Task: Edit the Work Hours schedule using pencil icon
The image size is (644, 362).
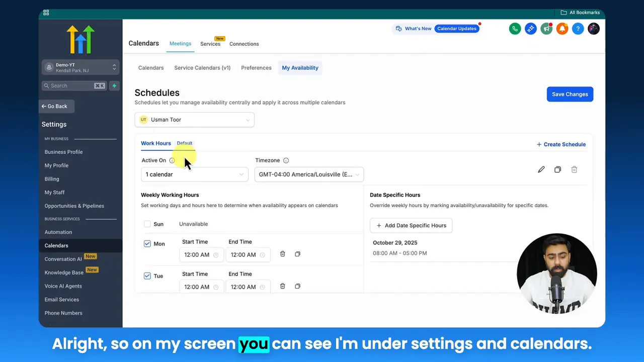Action: pos(541,169)
